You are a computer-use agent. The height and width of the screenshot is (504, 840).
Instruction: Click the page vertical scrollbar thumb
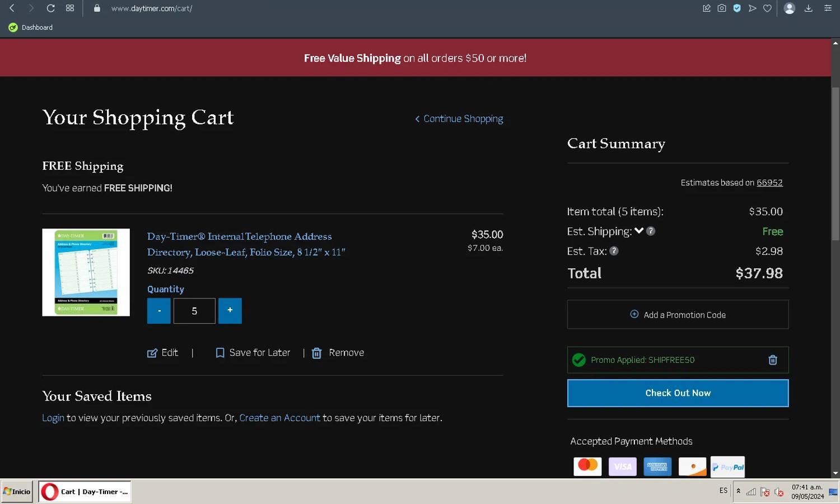point(836,164)
